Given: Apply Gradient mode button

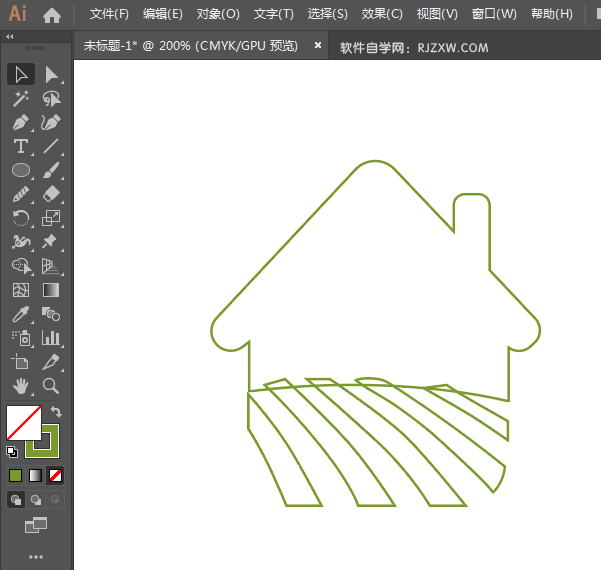Looking at the screenshot, I should 35,476.
